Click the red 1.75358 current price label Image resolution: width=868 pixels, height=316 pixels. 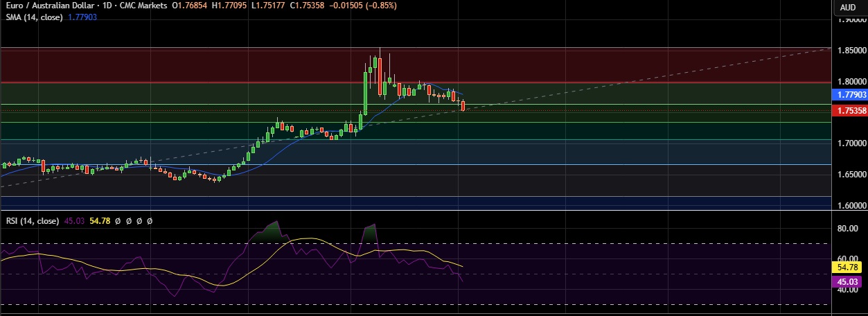click(x=848, y=111)
